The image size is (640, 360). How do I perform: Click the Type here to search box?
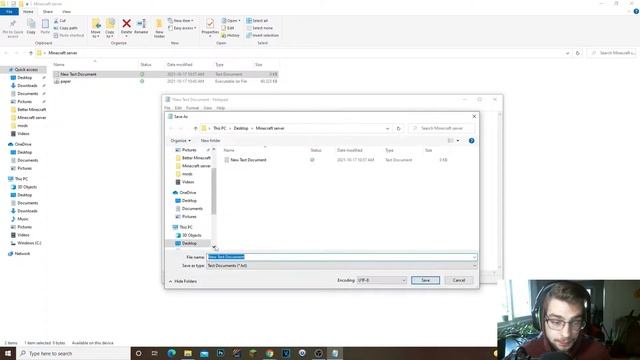(73, 353)
